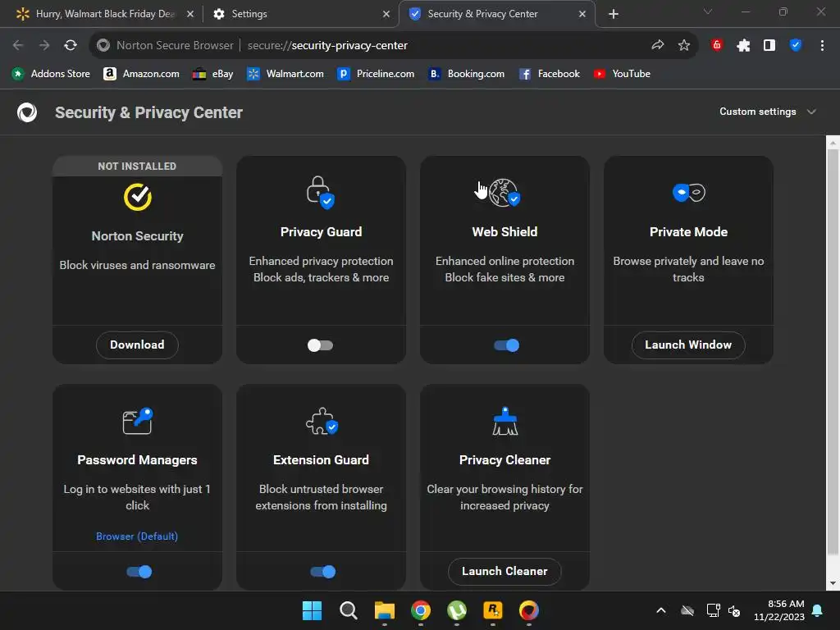Open taskbar Search
Screen dimensions: 840x630
pos(348,610)
